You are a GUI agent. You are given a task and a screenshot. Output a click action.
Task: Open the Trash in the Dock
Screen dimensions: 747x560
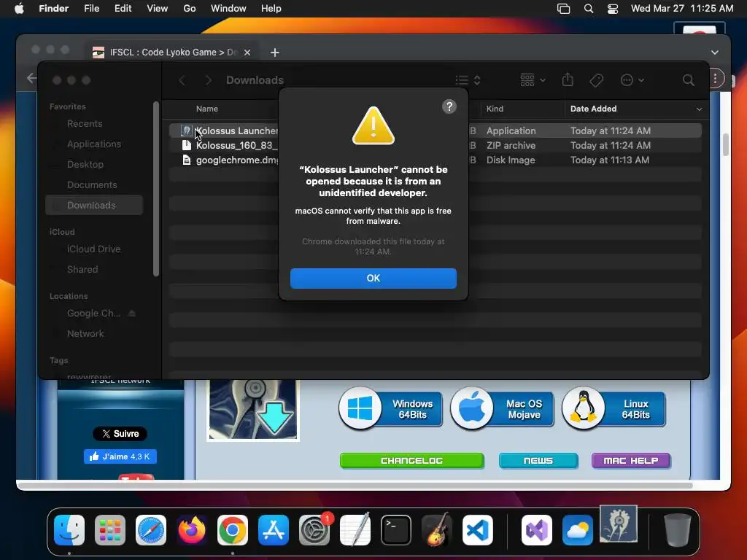pos(677,530)
